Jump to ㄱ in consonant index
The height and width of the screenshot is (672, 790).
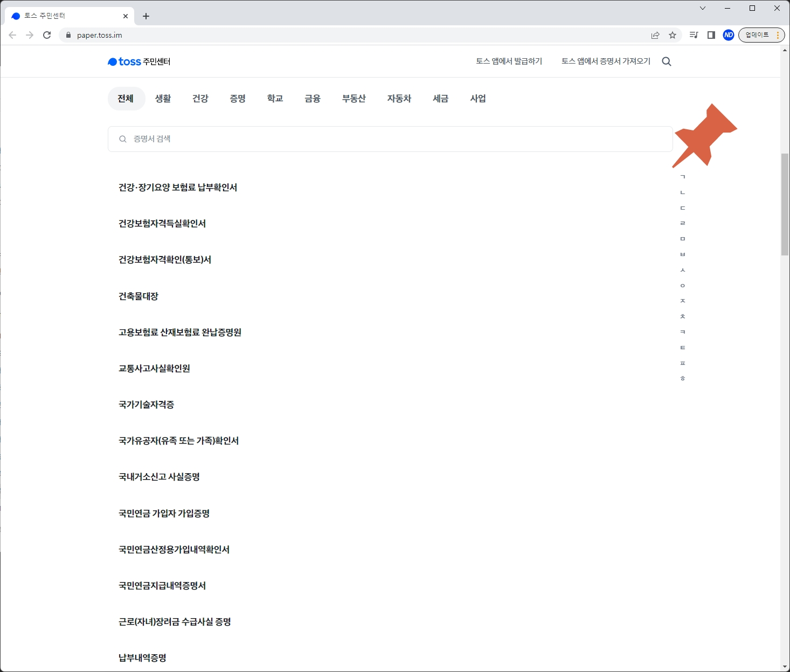coord(683,177)
